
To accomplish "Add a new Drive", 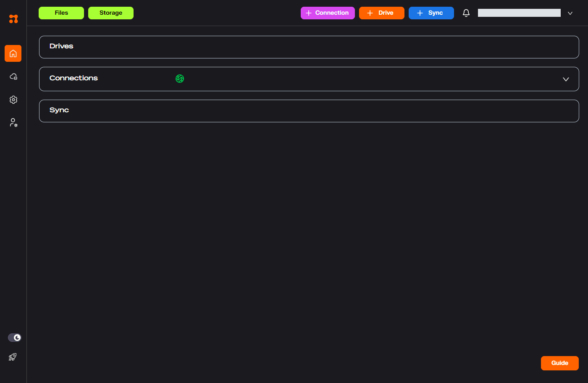I will [x=381, y=13].
